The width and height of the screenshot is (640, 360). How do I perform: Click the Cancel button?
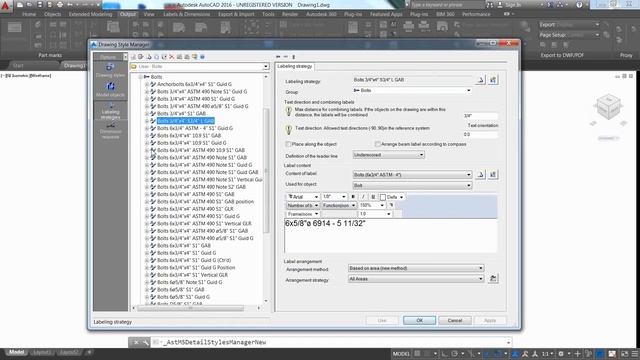tap(455, 320)
